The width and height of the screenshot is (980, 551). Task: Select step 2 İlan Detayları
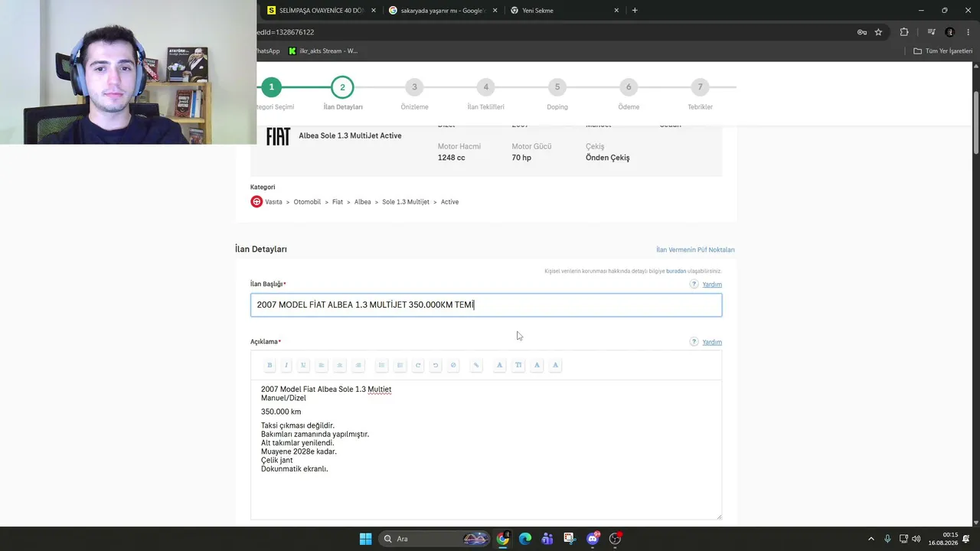342,87
